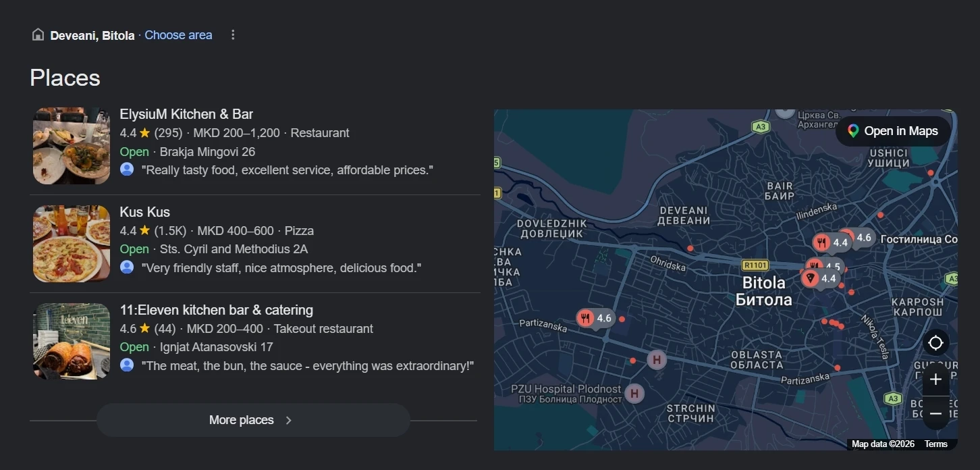
Task: Click the PZU Hospital Plodnost map label
Action: point(566,394)
